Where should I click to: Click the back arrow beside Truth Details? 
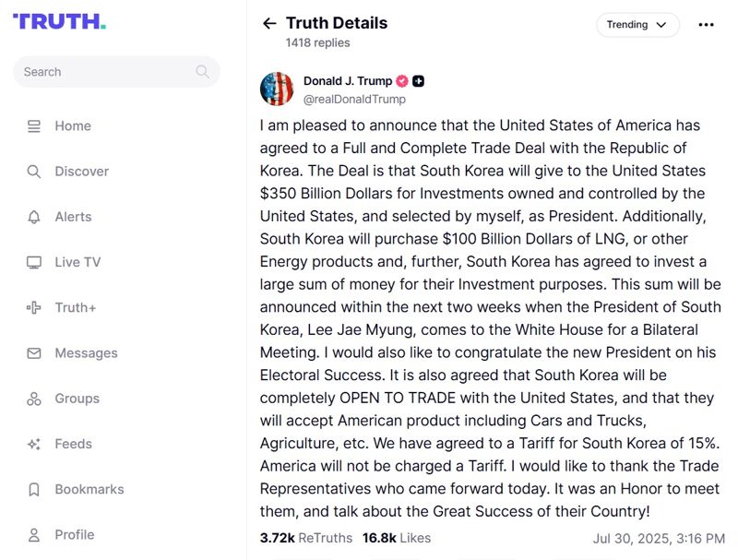pyautogui.click(x=269, y=24)
